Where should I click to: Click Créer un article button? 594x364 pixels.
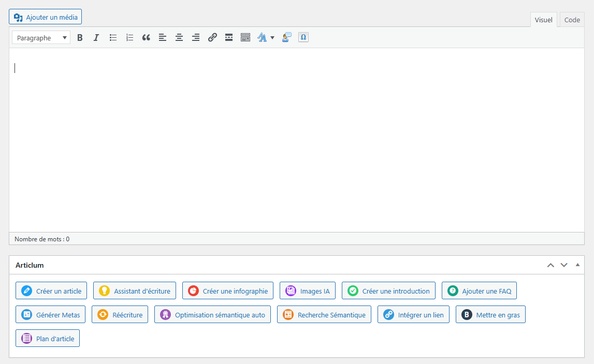pos(51,291)
